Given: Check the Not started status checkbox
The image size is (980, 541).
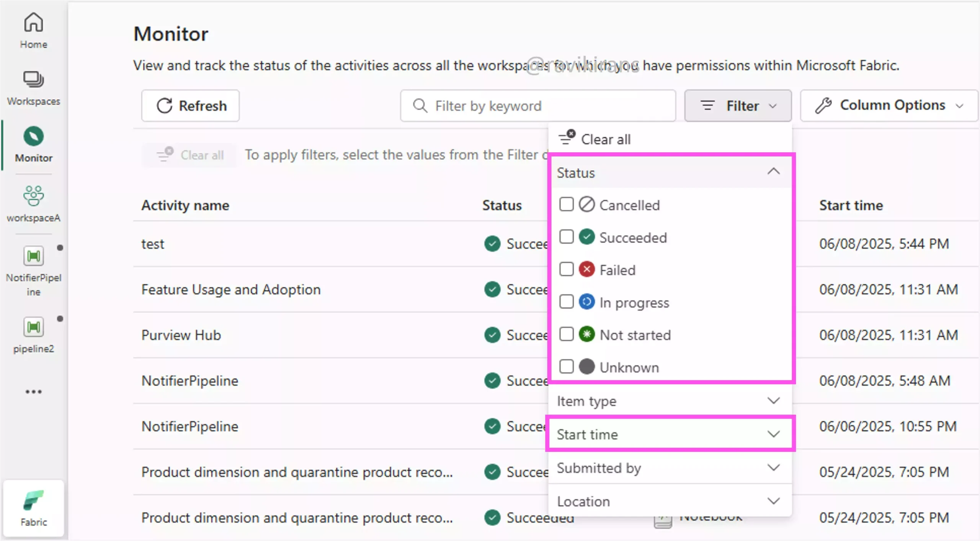Looking at the screenshot, I should 567,335.
